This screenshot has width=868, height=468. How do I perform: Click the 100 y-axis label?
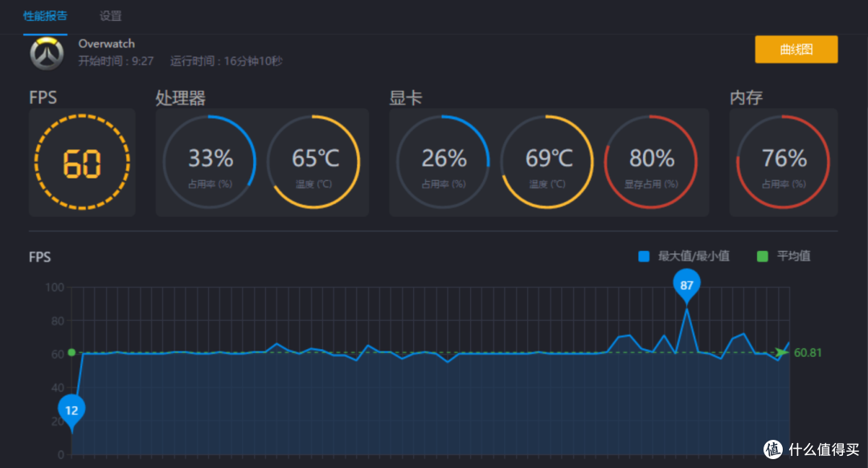(55, 287)
